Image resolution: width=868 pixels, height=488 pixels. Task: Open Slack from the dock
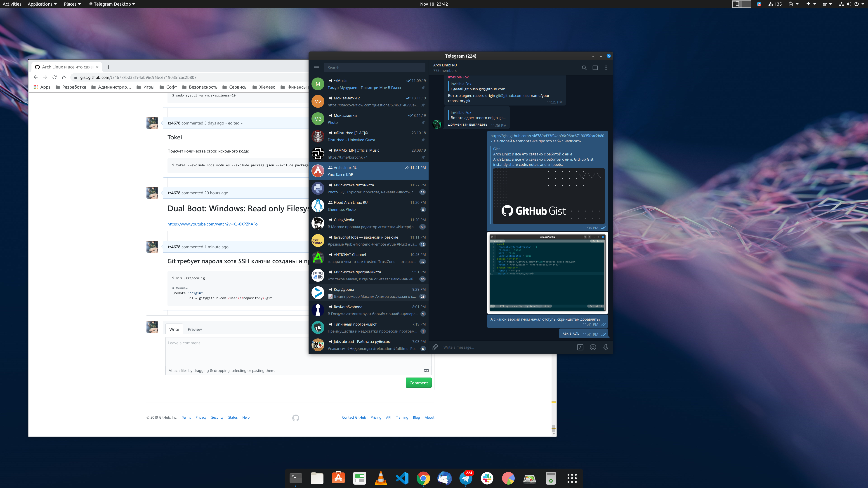[487, 478]
